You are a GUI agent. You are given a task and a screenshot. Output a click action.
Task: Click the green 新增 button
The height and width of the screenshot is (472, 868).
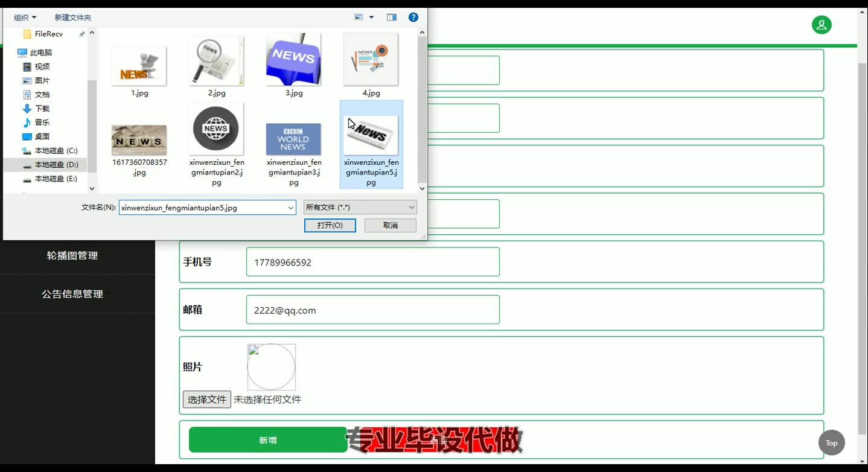[268, 440]
